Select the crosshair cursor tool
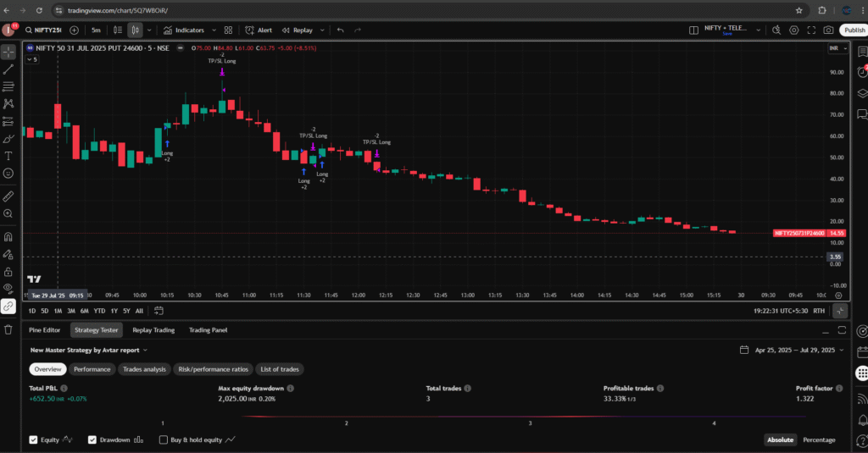The height and width of the screenshot is (453, 868). click(x=8, y=52)
